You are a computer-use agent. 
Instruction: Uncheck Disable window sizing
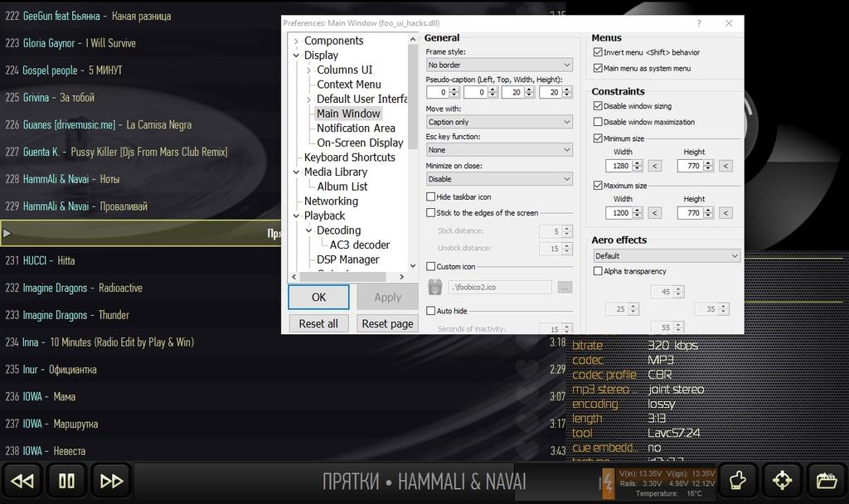point(598,106)
